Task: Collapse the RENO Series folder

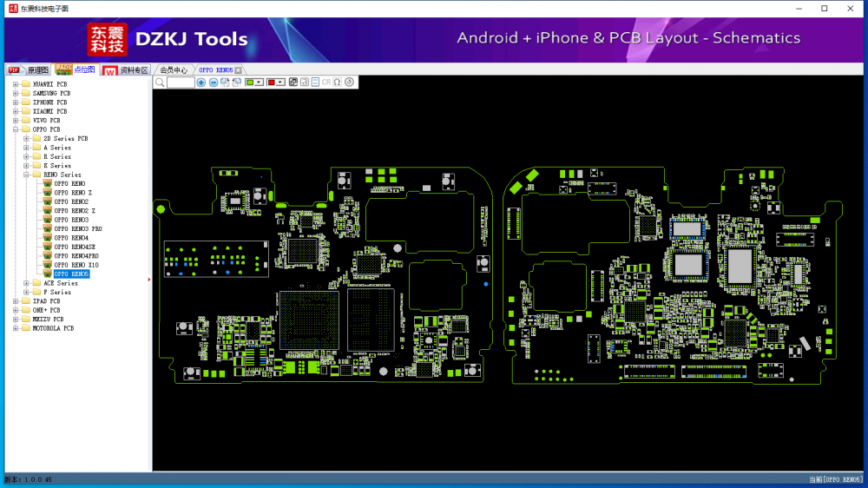Action: 26,175
